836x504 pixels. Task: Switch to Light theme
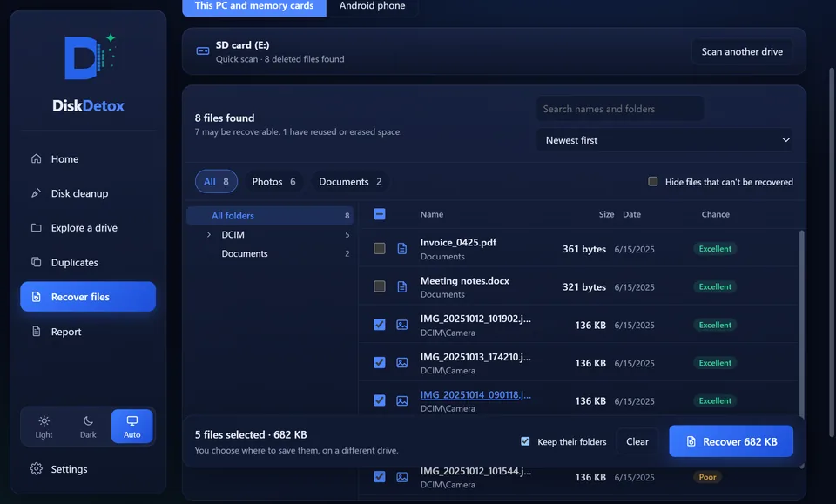[x=44, y=427]
